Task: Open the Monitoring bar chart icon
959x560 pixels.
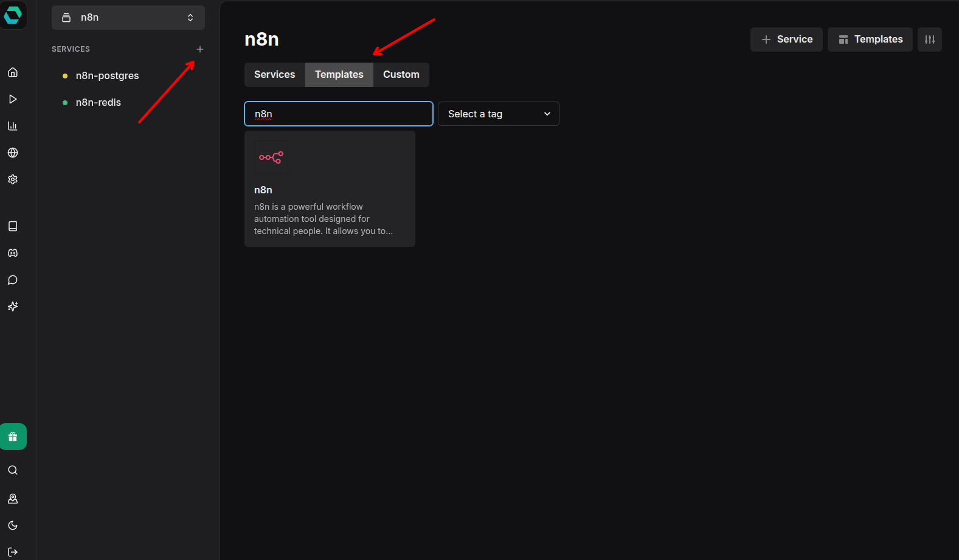Action: click(13, 126)
